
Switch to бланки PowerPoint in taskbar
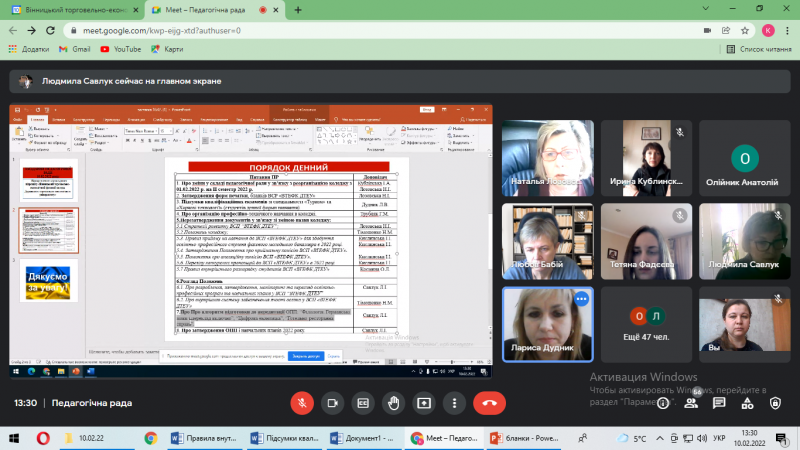coord(523,438)
